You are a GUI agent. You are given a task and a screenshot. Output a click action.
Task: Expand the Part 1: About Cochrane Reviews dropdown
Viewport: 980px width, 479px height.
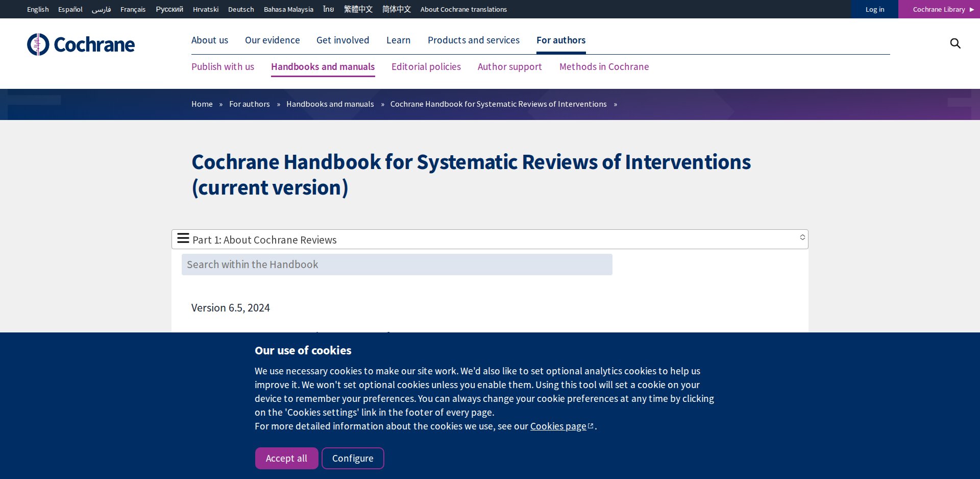point(490,239)
